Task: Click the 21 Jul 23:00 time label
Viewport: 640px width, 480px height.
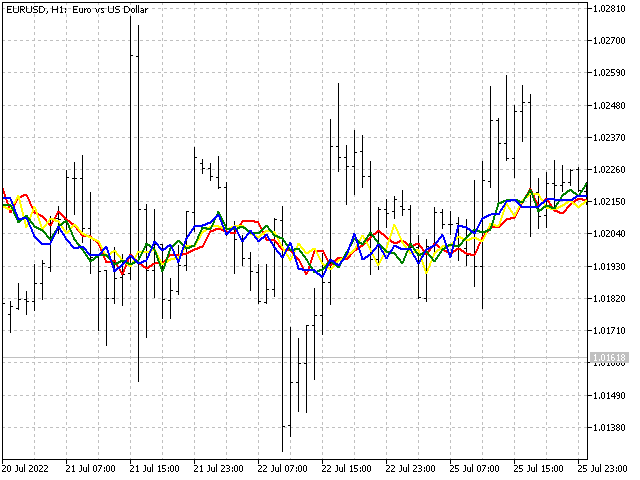Action: pos(218,469)
